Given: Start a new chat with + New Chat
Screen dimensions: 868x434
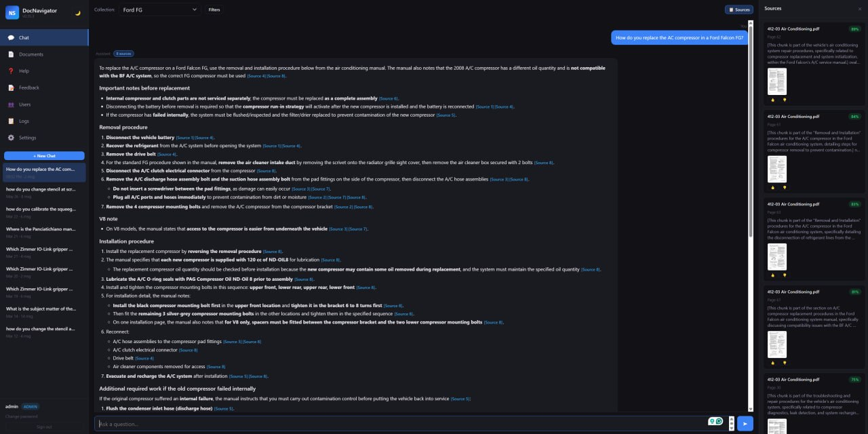Looking at the screenshot, I should point(44,156).
